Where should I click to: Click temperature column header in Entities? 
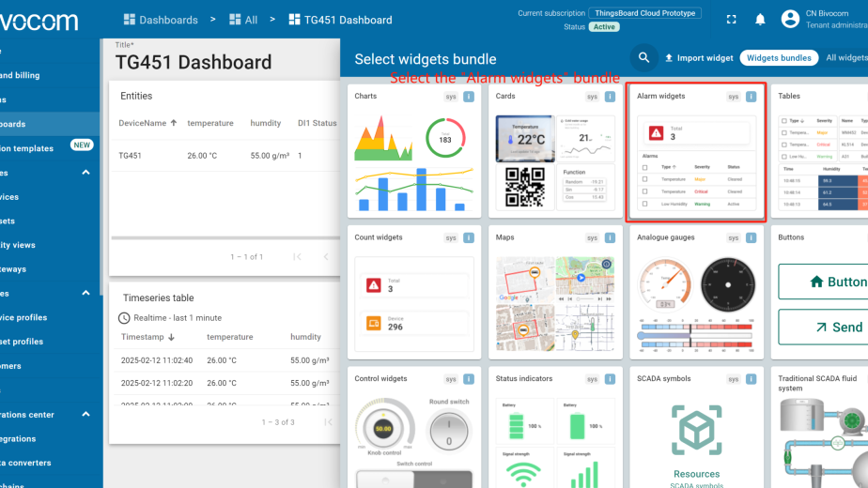(209, 123)
